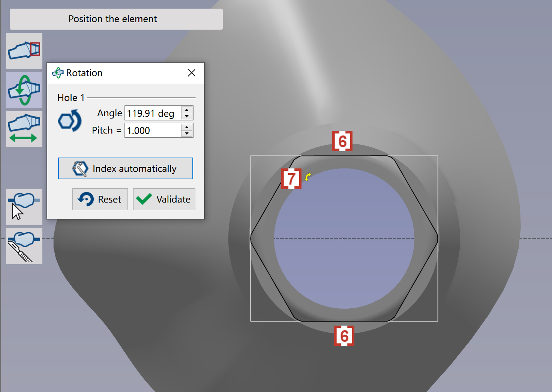
Task: Decrease the Pitch value with down arrow
Action: coord(187,134)
